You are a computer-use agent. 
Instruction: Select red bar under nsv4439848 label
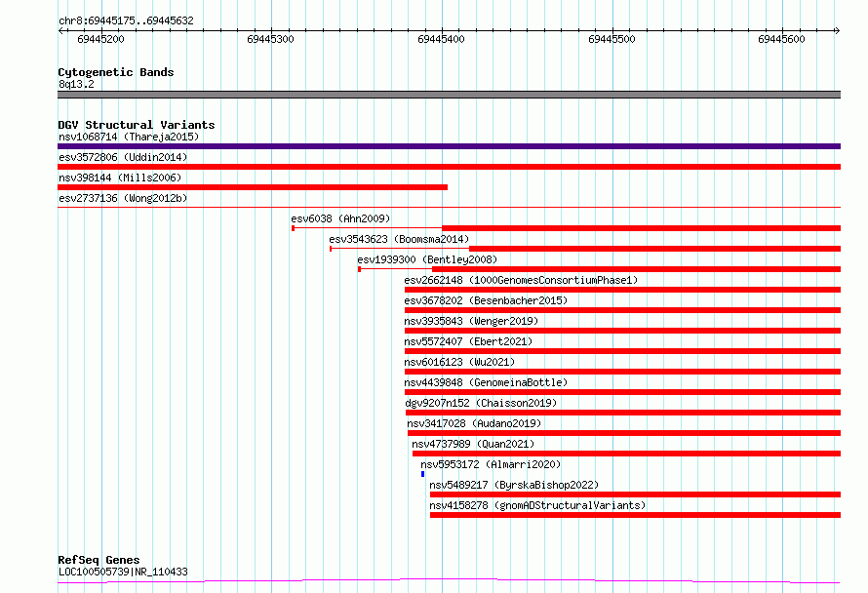(623, 392)
